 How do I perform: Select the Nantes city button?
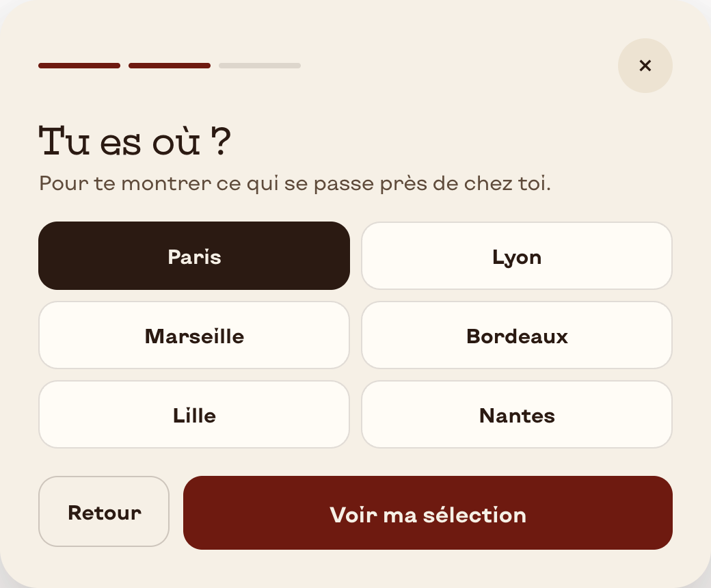(x=516, y=414)
